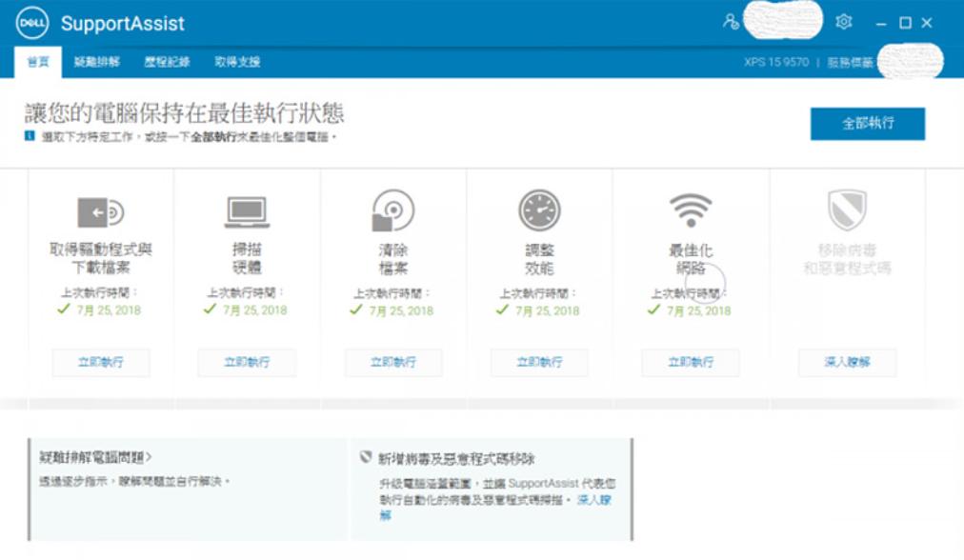This screenshot has width=964, height=560.
Task: Close the SupportAssist window
Action: [x=927, y=23]
